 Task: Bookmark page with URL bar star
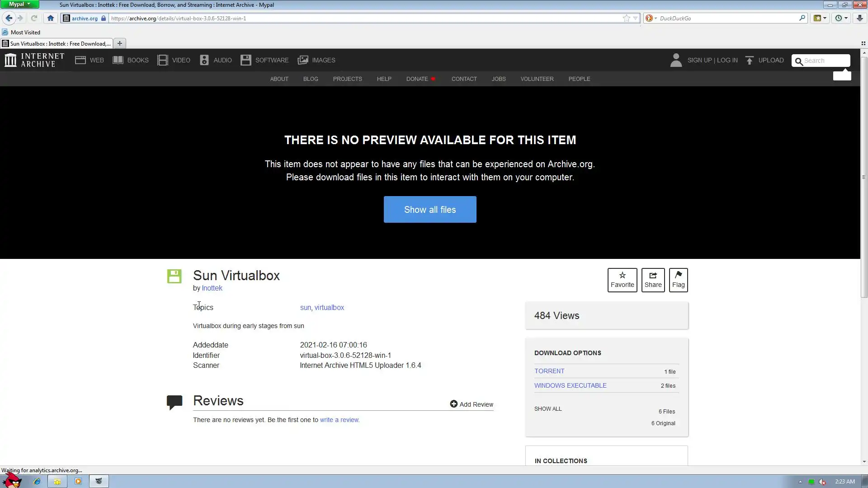click(626, 18)
